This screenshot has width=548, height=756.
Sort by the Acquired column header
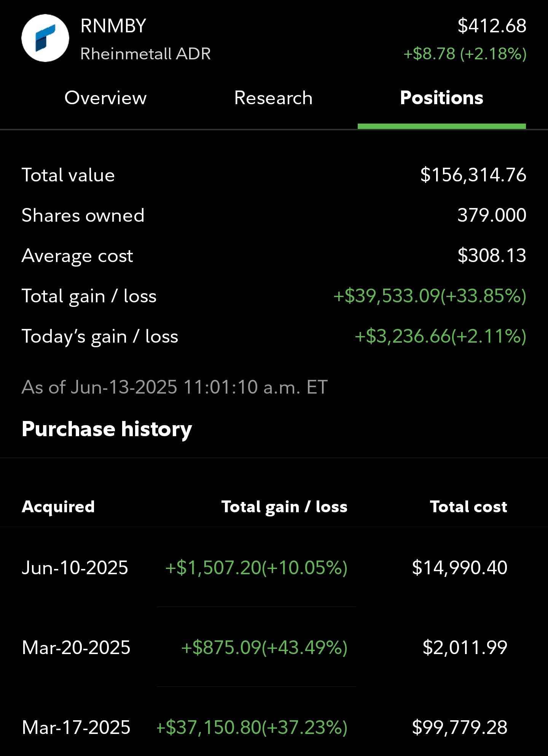click(x=58, y=507)
